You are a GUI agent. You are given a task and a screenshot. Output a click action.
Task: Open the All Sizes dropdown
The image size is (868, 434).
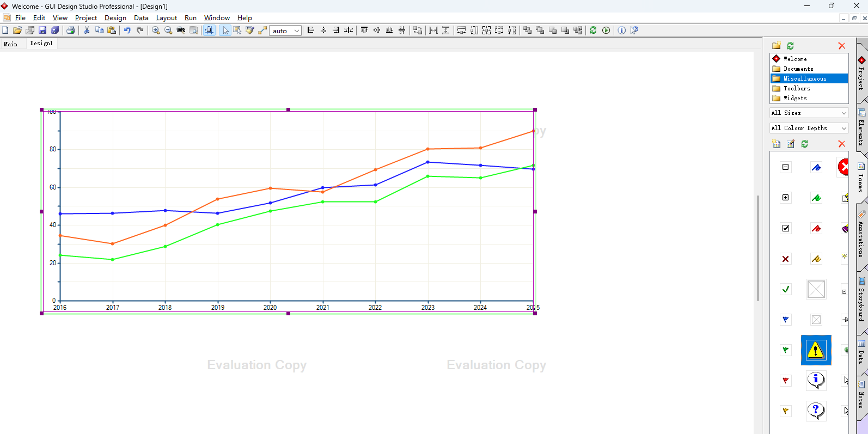(809, 113)
